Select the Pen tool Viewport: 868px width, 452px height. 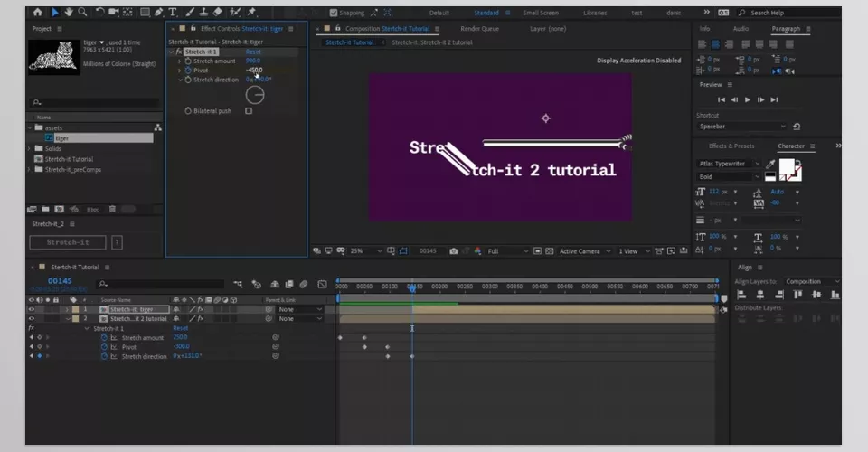click(159, 12)
